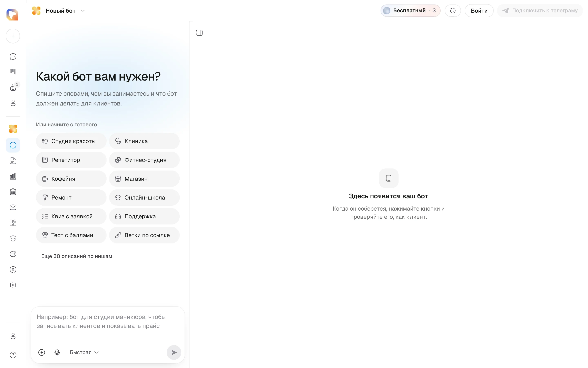This screenshot has width=588, height=368.
Task: Open the graduation cap icon in sidebar
Action: point(13,239)
